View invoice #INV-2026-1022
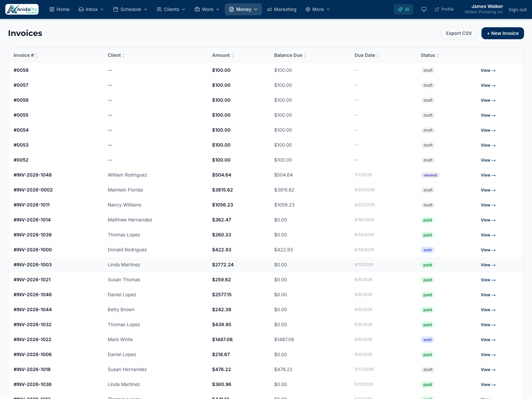 point(488,340)
